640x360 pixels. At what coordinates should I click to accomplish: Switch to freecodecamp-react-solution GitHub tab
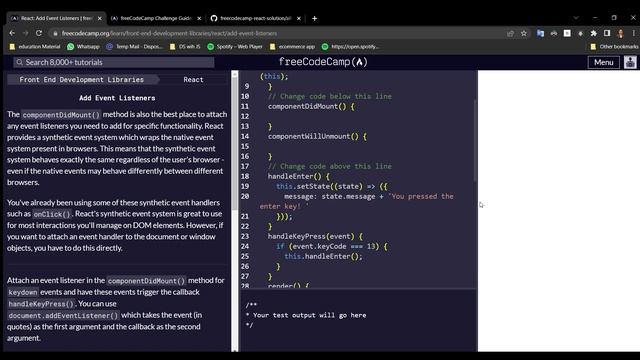tap(256, 18)
